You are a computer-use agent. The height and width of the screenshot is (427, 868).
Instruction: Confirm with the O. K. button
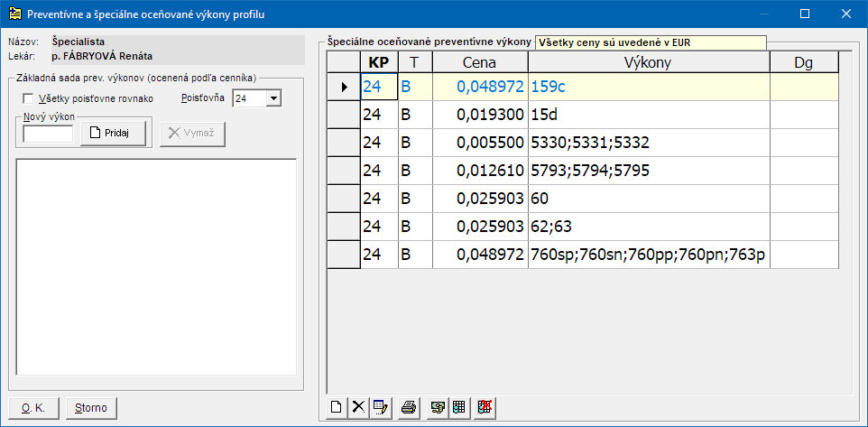33,408
